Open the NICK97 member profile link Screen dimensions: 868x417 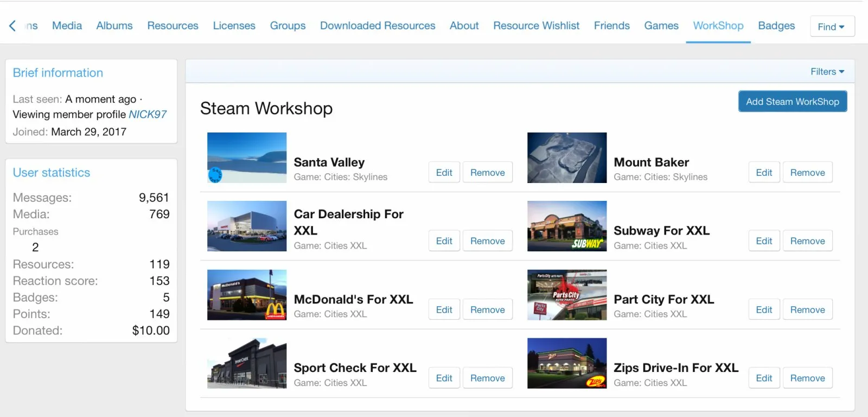coord(148,115)
